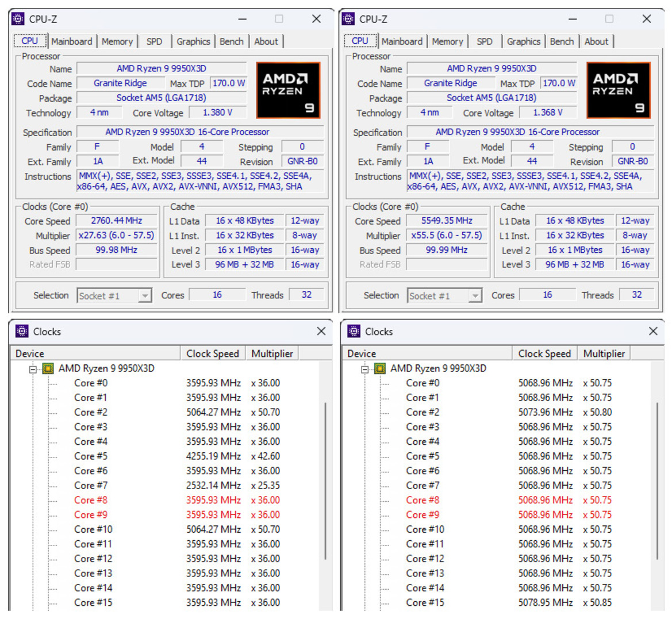Select Core #7 row in left Clocks list

pos(177,485)
